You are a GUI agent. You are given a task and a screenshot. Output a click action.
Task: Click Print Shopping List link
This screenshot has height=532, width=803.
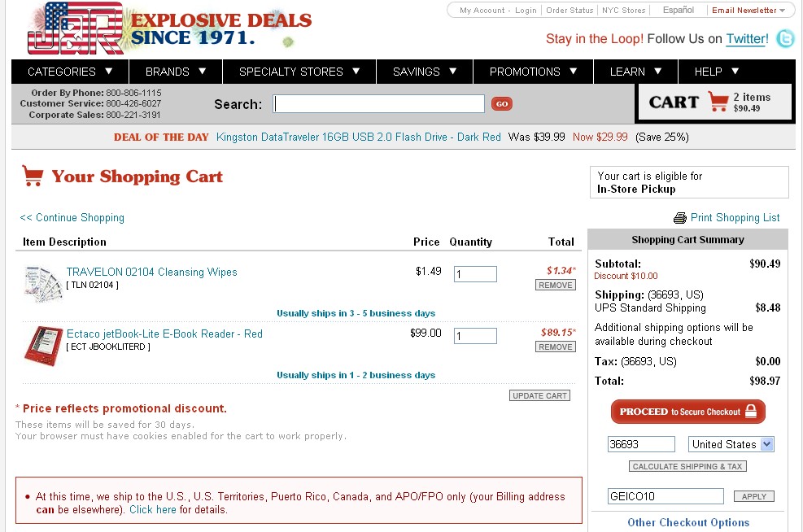coord(735,218)
